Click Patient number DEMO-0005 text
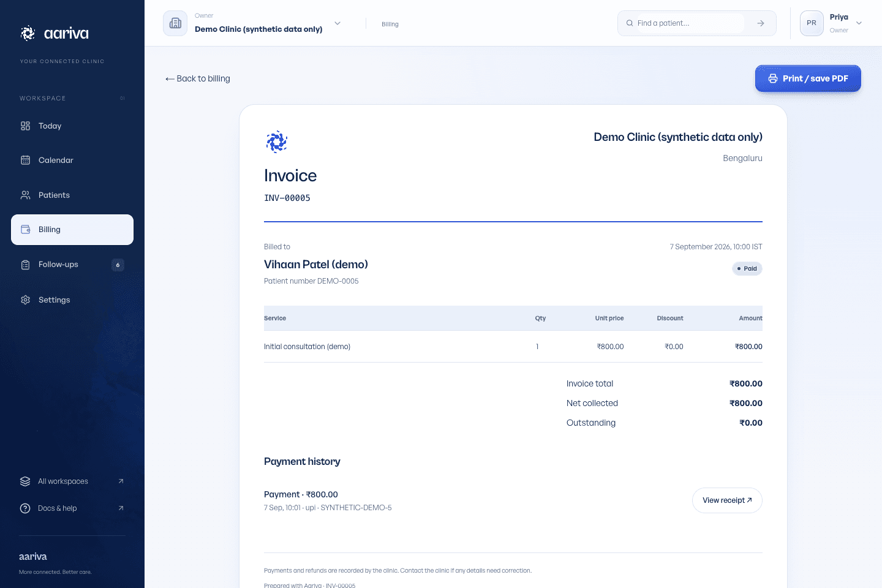The image size is (882, 588). tap(311, 281)
